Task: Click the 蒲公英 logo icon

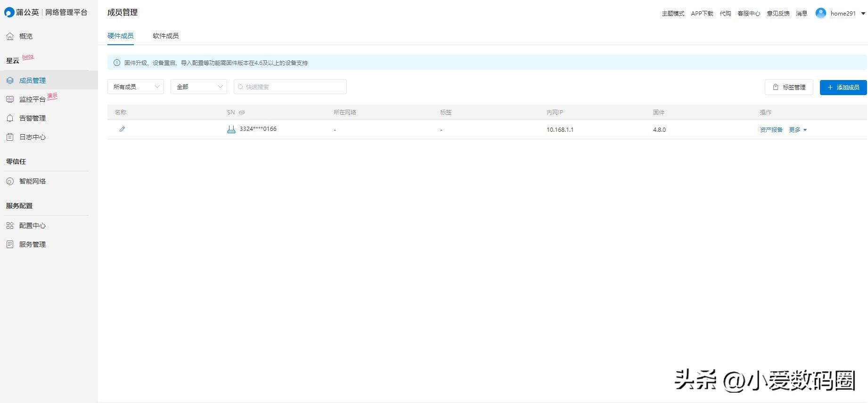Action: coord(9,13)
